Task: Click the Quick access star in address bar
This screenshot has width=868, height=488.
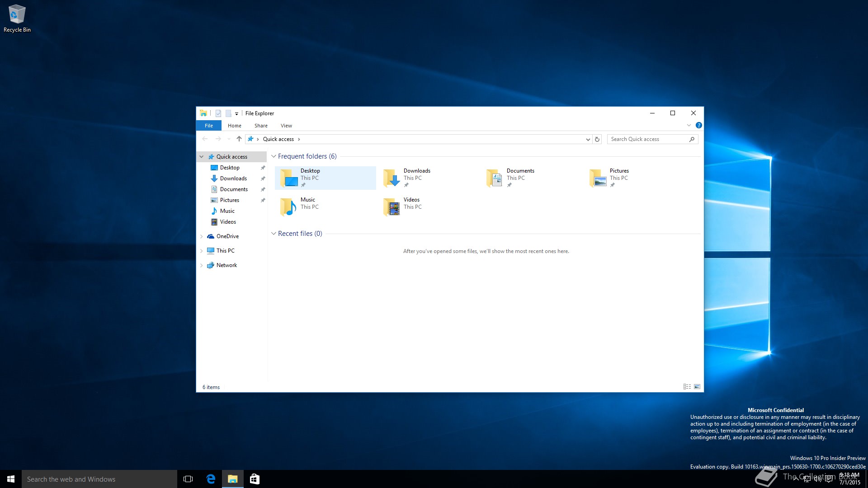Action: (250, 139)
